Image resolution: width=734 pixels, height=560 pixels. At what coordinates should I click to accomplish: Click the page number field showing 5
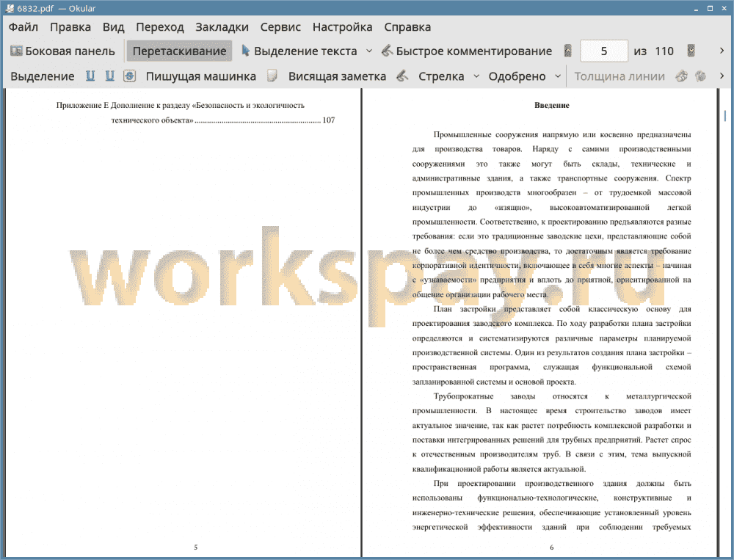pyautogui.click(x=604, y=51)
